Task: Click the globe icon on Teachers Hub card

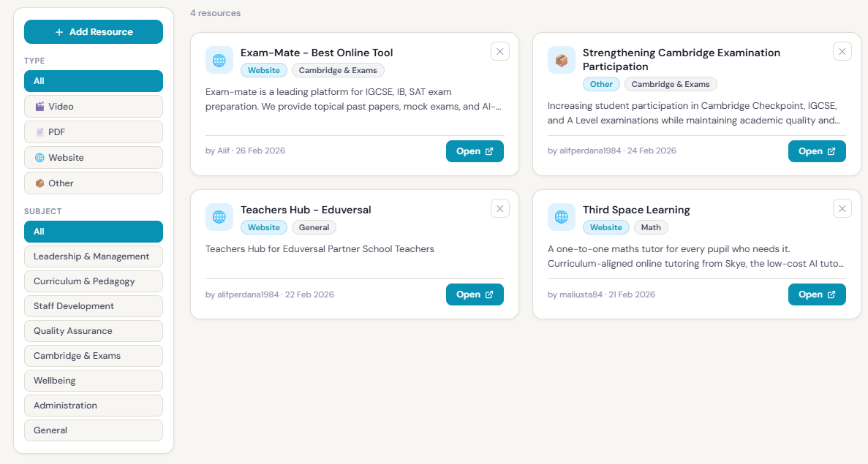Action: coord(219,217)
